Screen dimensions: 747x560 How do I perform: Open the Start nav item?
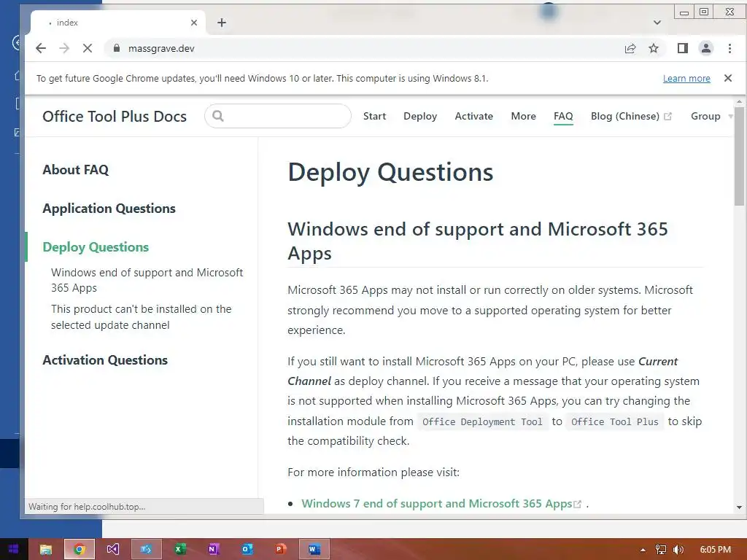374,116
